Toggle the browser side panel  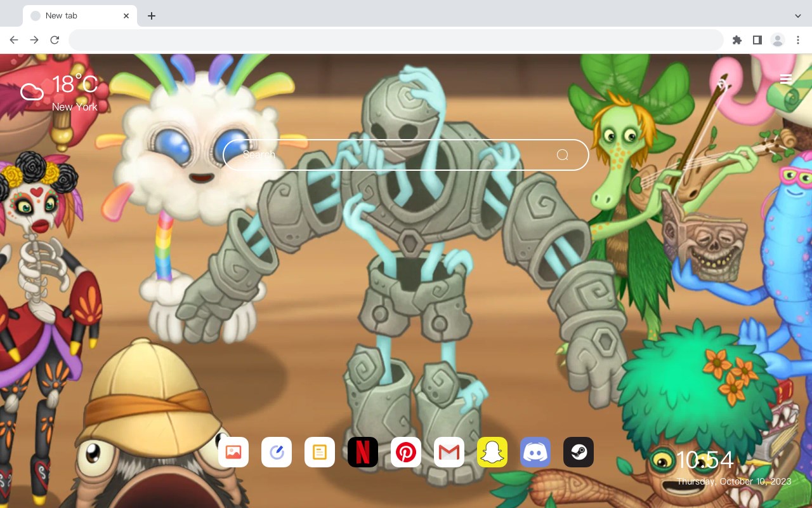click(x=757, y=40)
